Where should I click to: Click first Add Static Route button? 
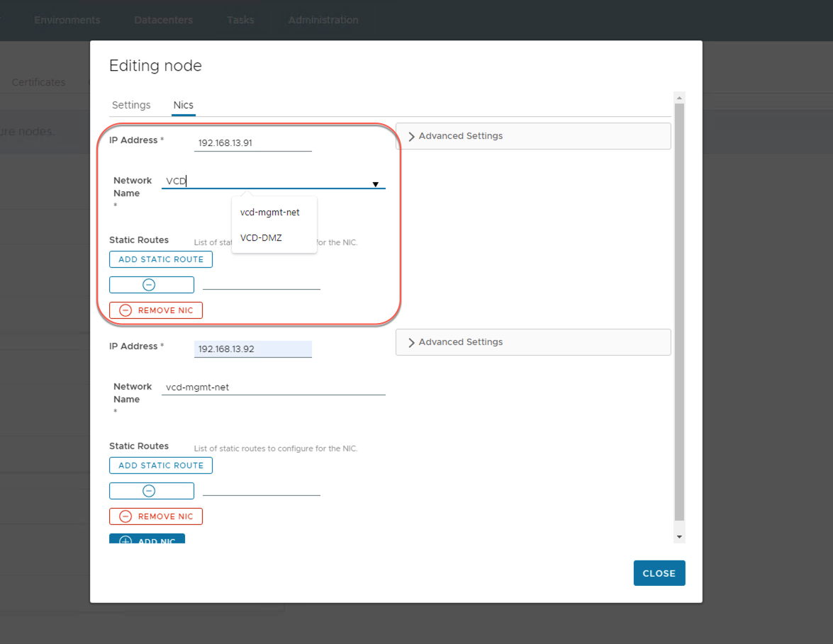click(161, 259)
